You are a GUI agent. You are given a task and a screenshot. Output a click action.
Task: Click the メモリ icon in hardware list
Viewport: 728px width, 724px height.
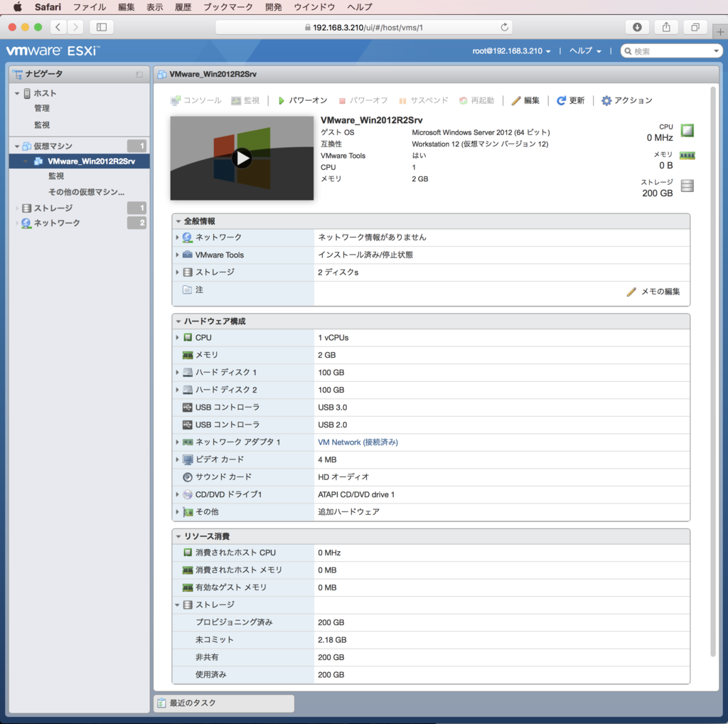188,356
